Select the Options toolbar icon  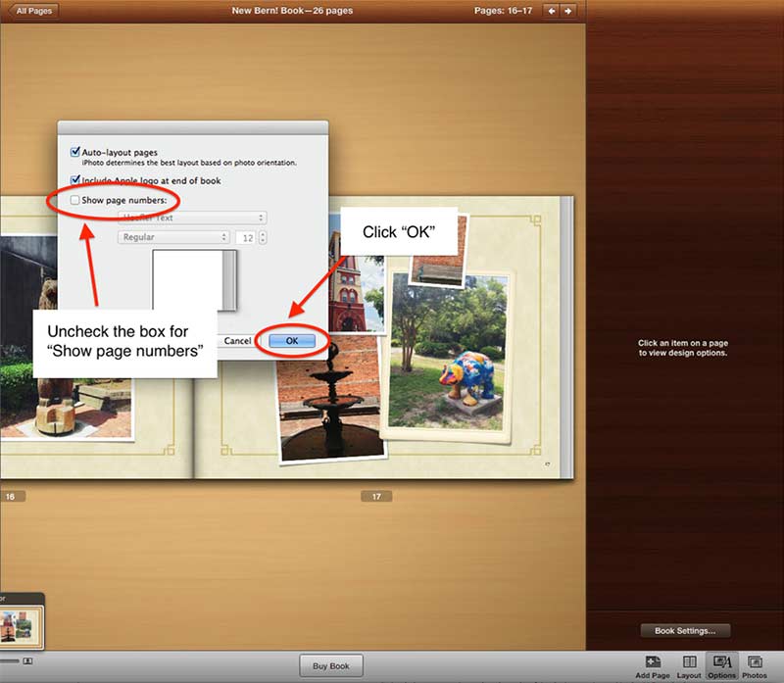click(721, 662)
